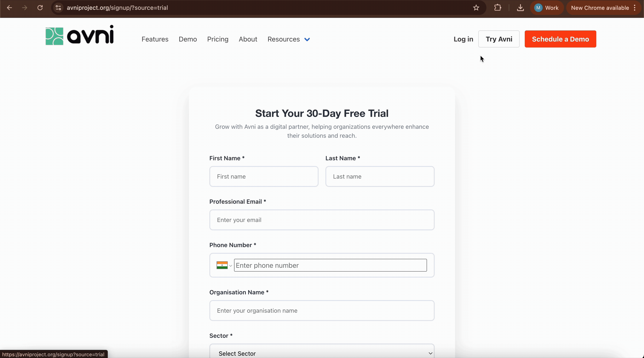This screenshot has width=644, height=358.
Task: Reload the current page
Action: [40, 8]
